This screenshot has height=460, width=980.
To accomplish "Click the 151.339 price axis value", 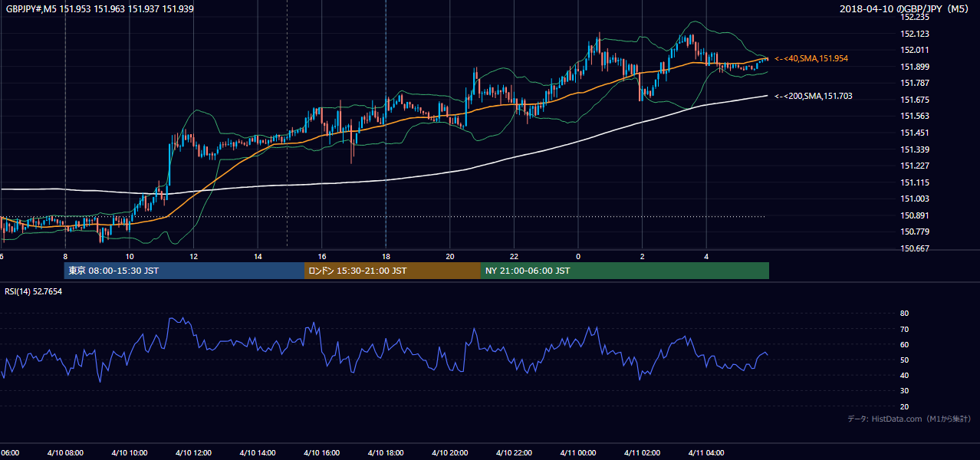I will [916, 149].
